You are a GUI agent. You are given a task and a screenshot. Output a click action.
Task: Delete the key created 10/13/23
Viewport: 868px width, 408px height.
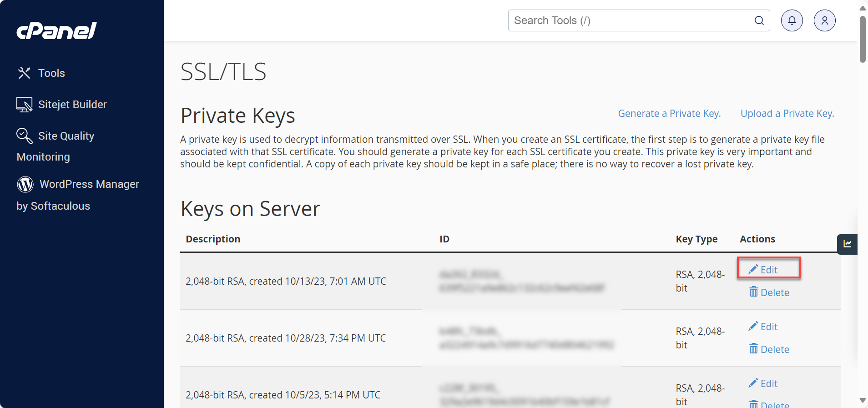[x=769, y=292]
